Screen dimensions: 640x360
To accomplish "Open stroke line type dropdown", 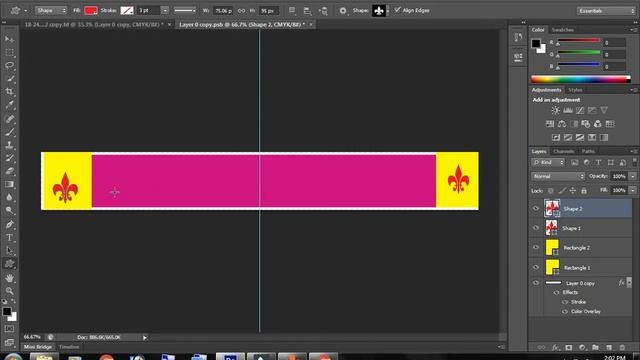I will click(x=185, y=11).
